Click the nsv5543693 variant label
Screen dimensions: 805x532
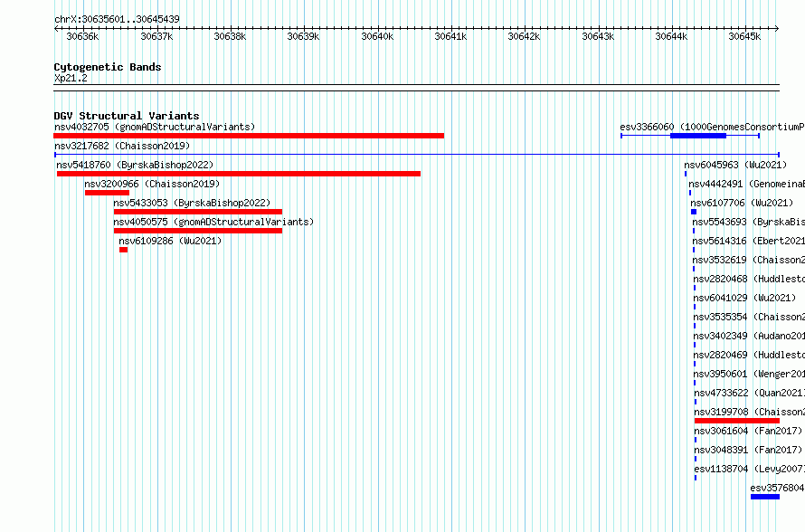coord(749,222)
